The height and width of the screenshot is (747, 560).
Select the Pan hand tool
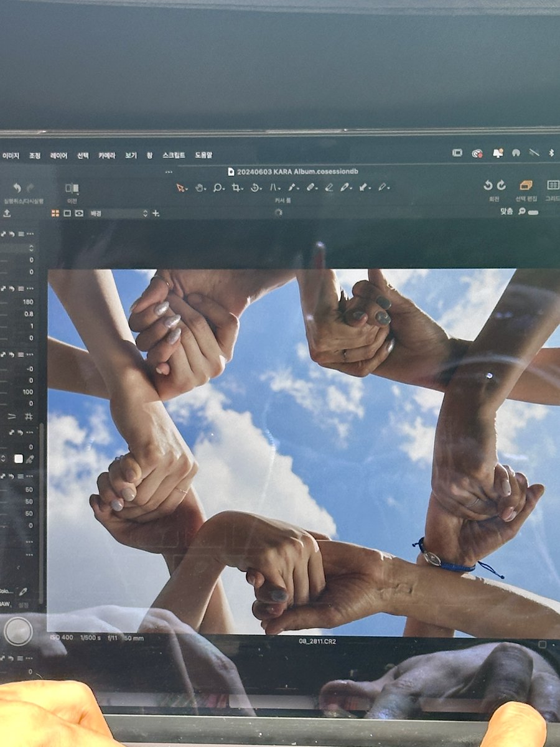click(x=200, y=187)
